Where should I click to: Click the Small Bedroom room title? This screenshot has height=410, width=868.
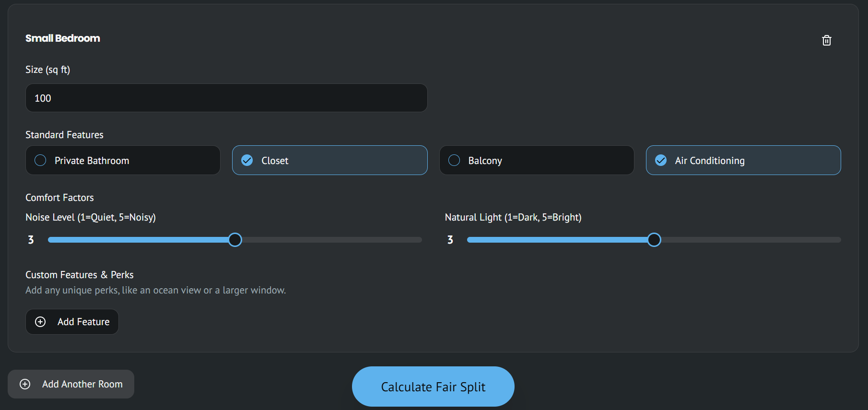63,38
